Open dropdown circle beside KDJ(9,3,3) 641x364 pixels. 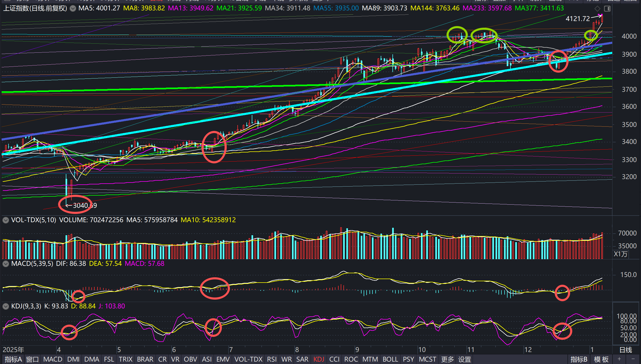click(x=6, y=306)
